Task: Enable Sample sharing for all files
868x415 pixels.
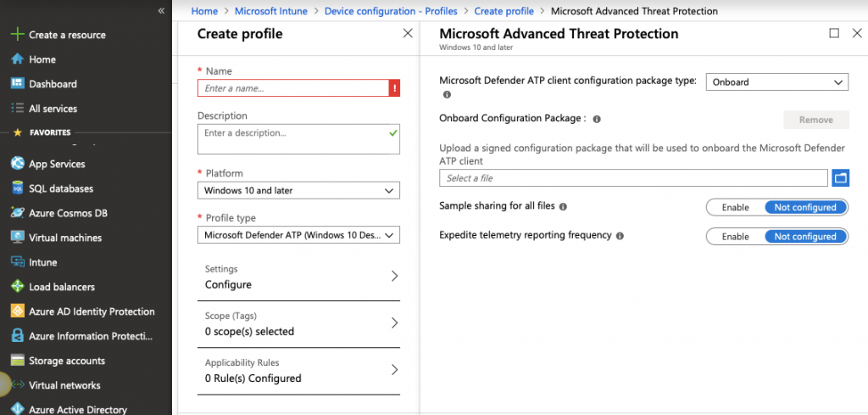Action: [735, 207]
